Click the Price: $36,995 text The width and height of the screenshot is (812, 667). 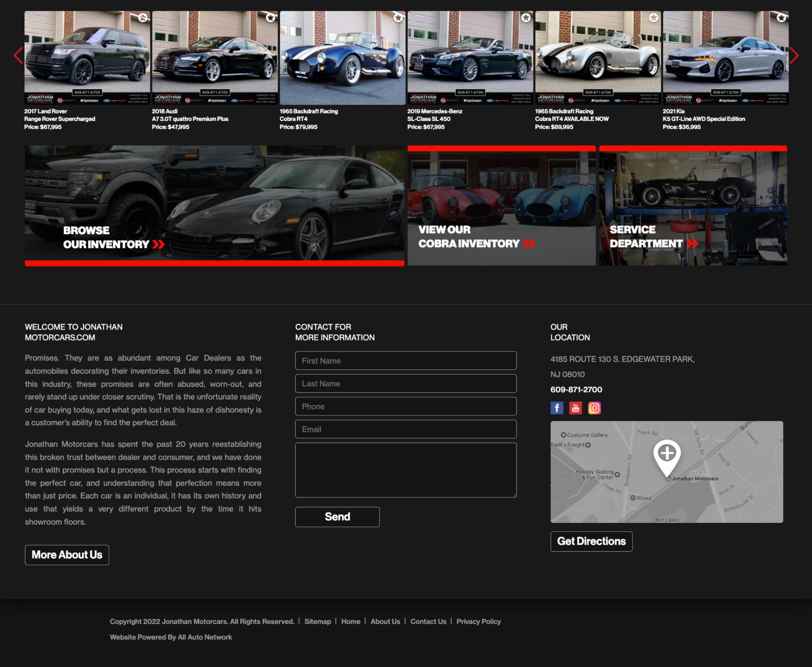pyautogui.click(x=682, y=127)
